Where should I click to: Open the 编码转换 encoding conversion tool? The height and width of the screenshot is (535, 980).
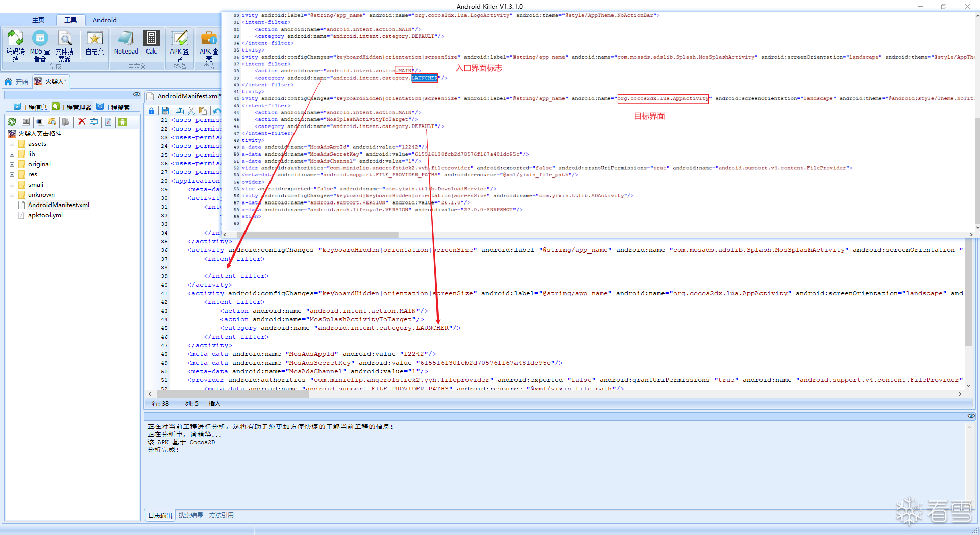15,45
